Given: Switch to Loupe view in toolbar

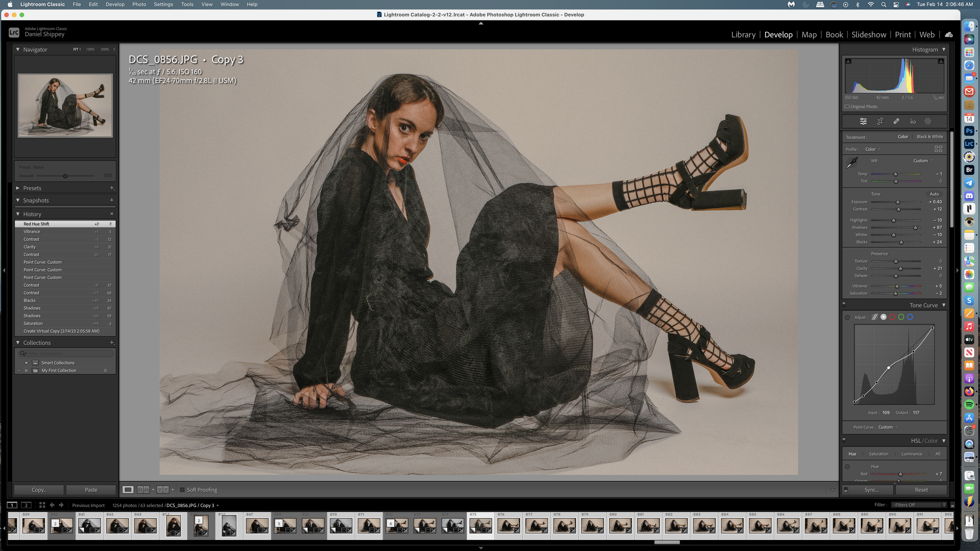Looking at the screenshot, I should coord(128,490).
